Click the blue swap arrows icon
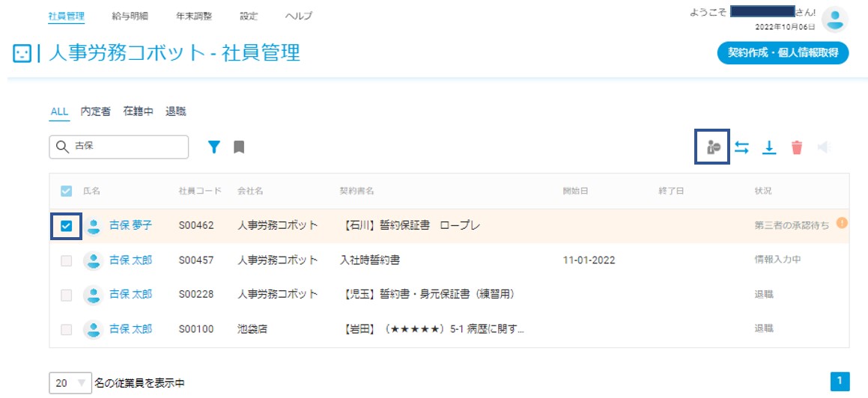 pos(741,147)
